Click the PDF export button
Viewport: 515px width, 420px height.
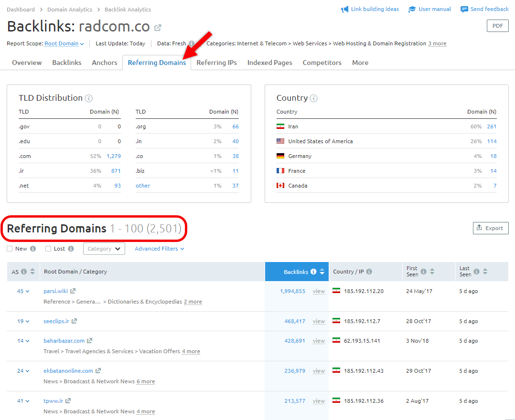(497, 26)
